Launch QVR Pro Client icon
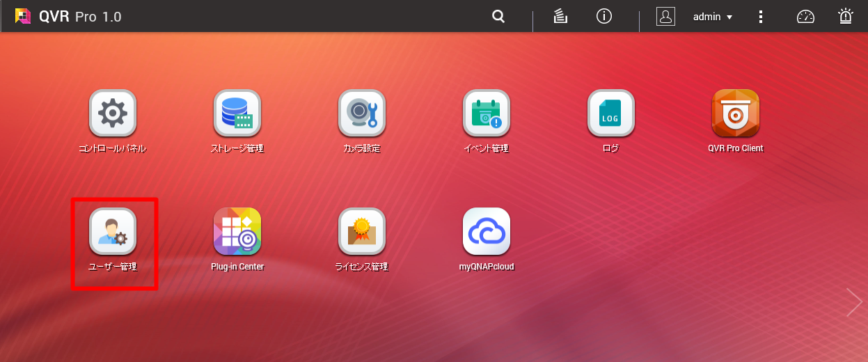 [736, 113]
